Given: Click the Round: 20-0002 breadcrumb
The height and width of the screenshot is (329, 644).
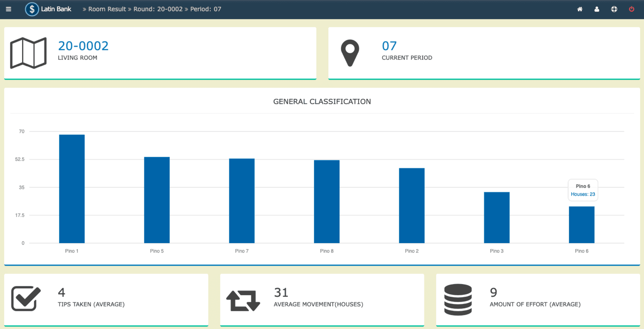Looking at the screenshot, I should coord(158,9).
